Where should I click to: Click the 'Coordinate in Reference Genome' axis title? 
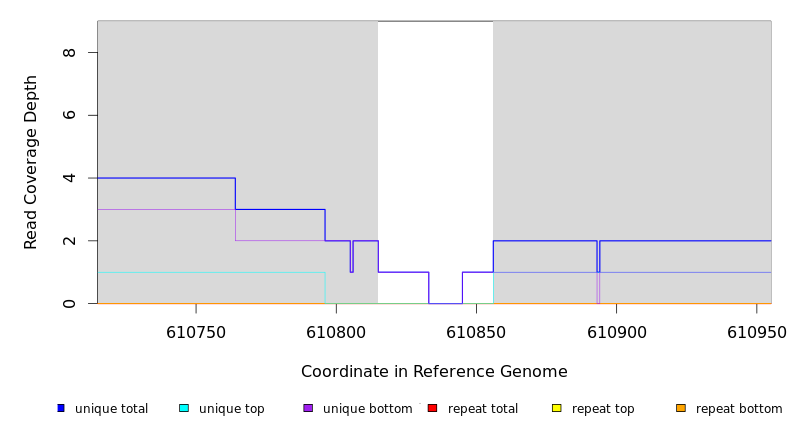pos(434,372)
